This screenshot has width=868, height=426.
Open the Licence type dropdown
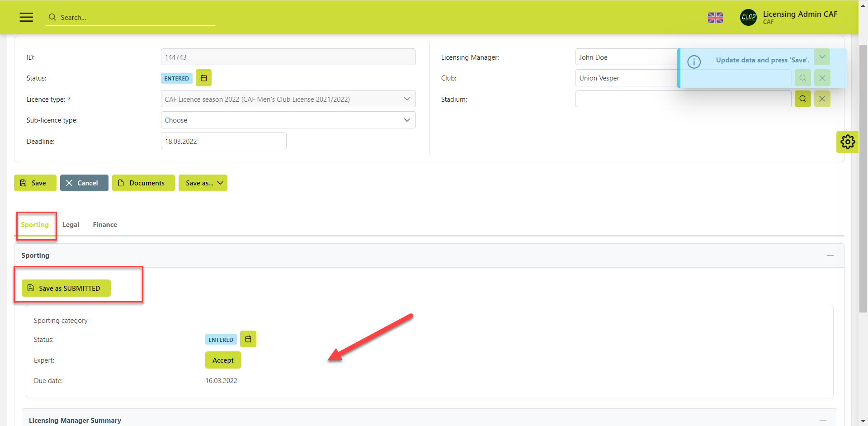(288, 99)
